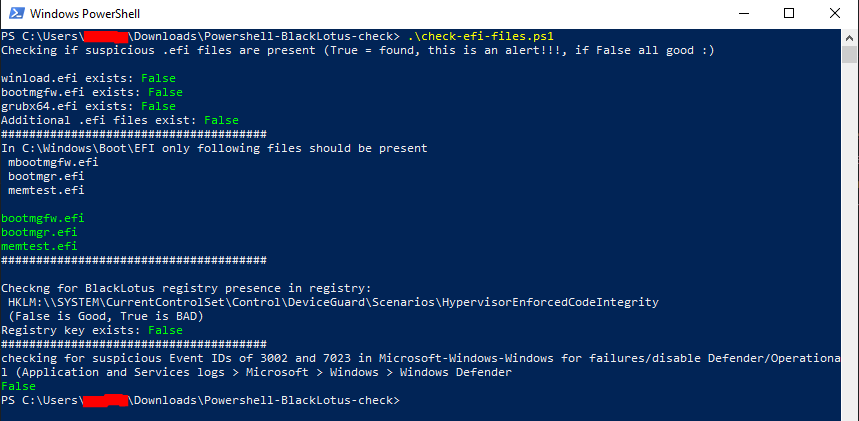
Task: Minimize the PowerShell window
Action: click(x=742, y=14)
